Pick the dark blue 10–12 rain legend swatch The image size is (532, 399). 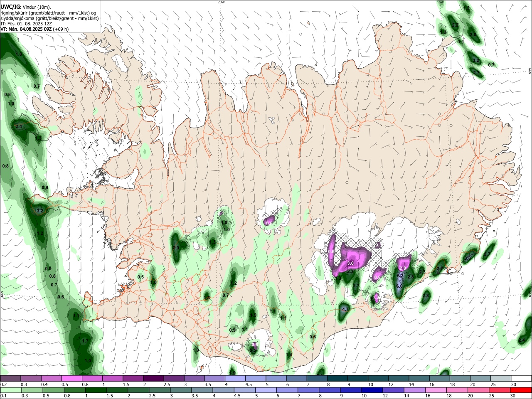tap(371, 390)
